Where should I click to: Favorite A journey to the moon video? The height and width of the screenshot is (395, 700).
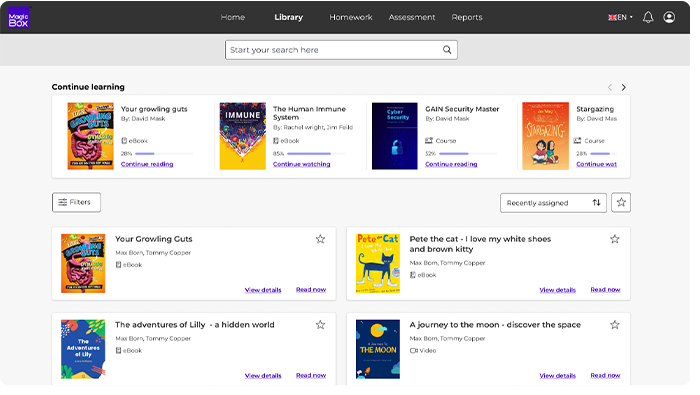click(615, 325)
